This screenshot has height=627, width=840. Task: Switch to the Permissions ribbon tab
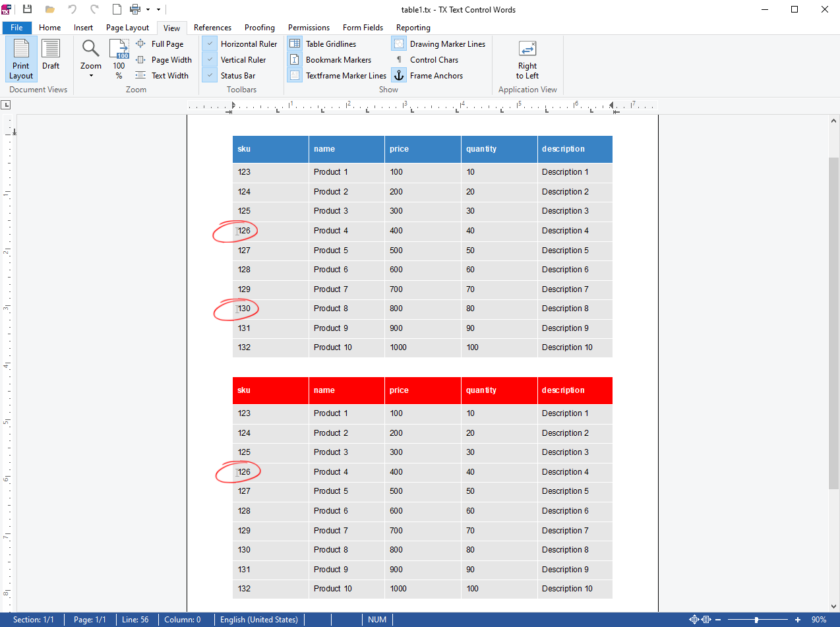(x=309, y=28)
